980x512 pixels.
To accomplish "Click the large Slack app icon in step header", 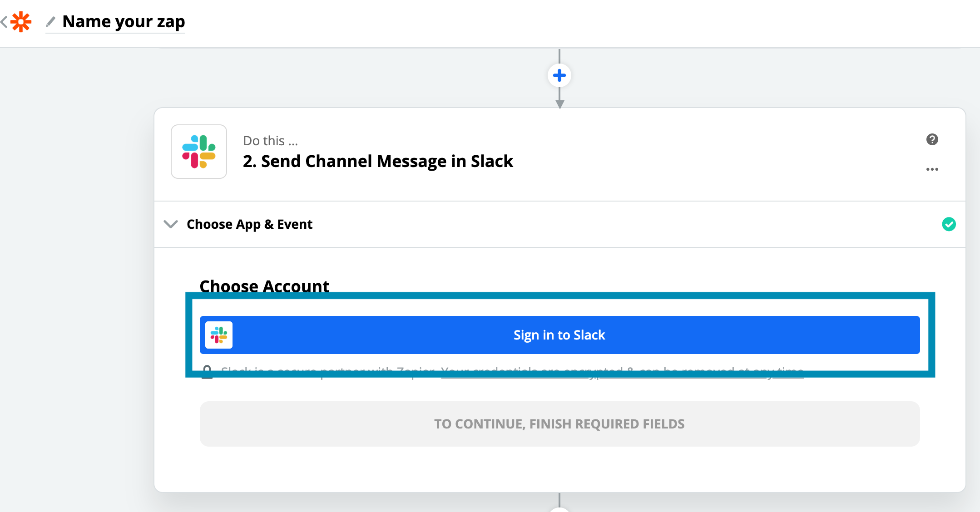I will pyautogui.click(x=199, y=152).
